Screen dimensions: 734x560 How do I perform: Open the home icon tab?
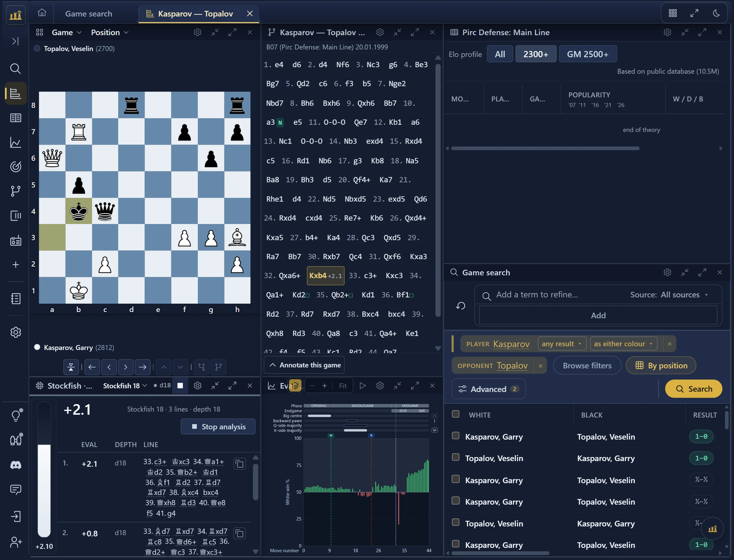pyautogui.click(x=42, y=13)
